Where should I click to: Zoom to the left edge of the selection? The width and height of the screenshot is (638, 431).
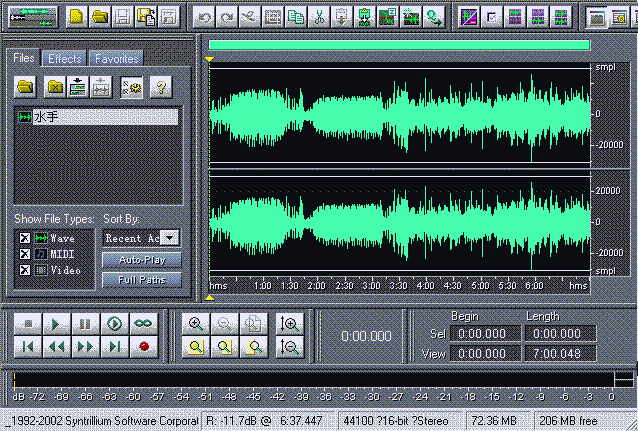click(x=225, y=347)
